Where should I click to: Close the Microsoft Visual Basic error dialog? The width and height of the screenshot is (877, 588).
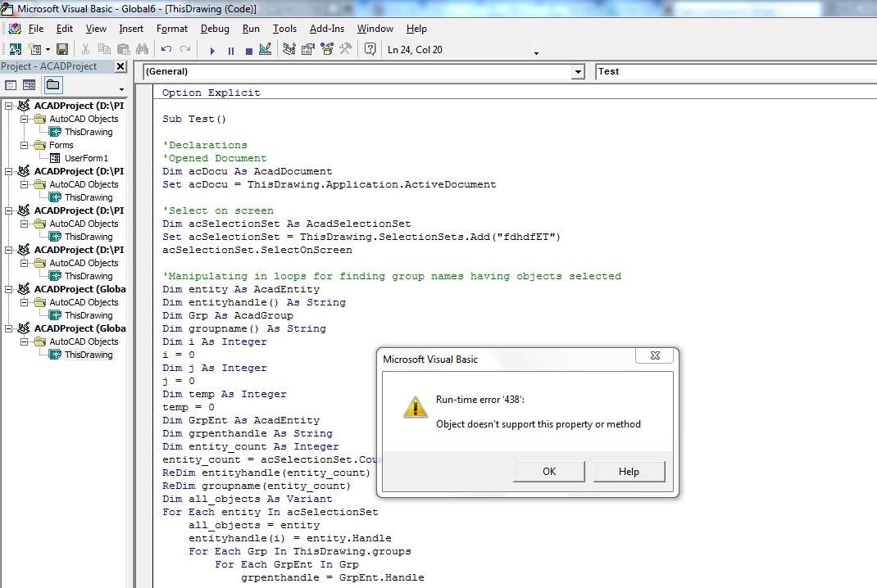click(655, 355)
